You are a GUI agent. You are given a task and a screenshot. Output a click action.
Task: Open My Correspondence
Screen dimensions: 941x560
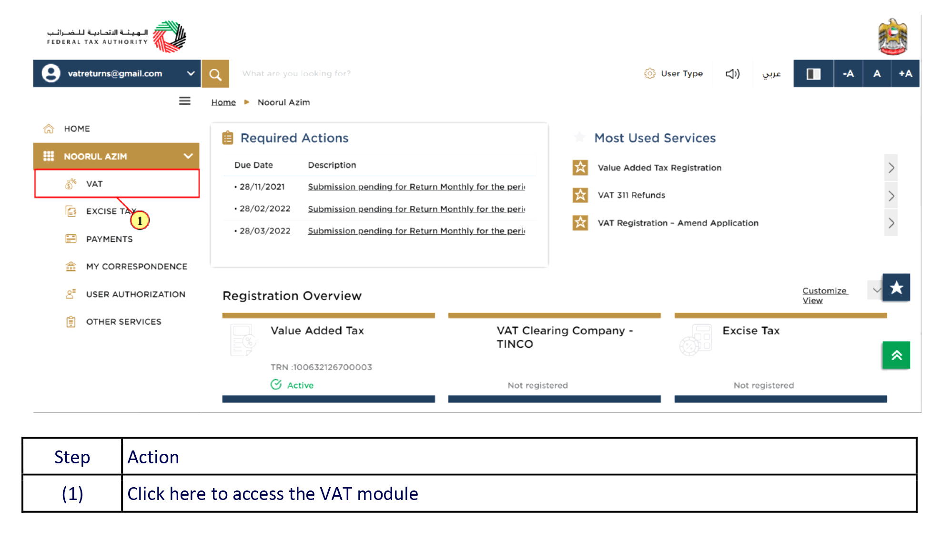point(137,266)
